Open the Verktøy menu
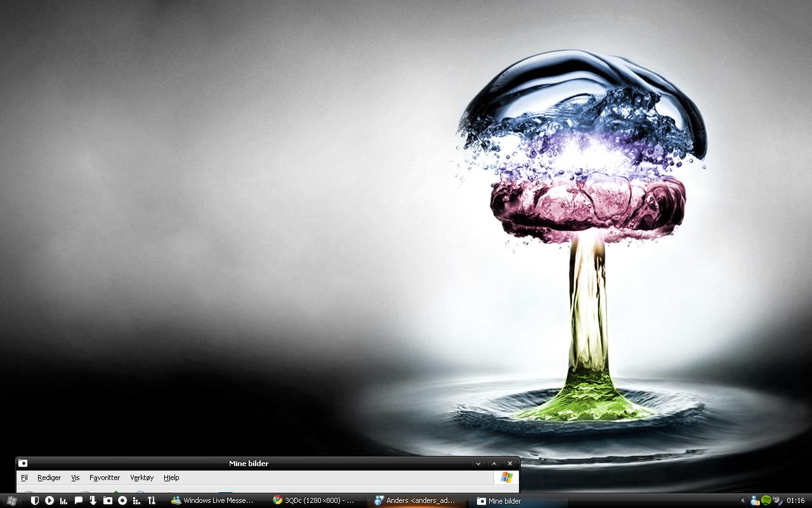This screenshot has width=812, height=508. [141, 478]
